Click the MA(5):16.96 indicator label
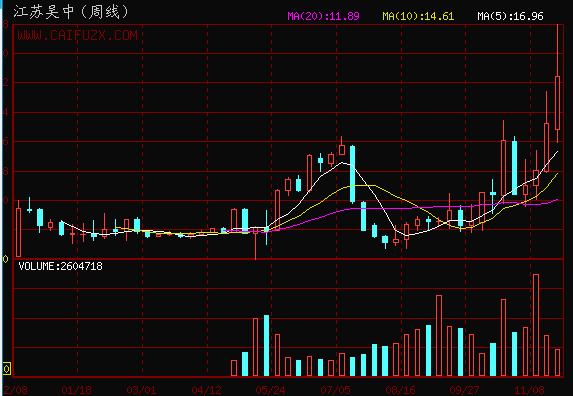The height and width of the screenshot is (396, 573). click(510, 16)
